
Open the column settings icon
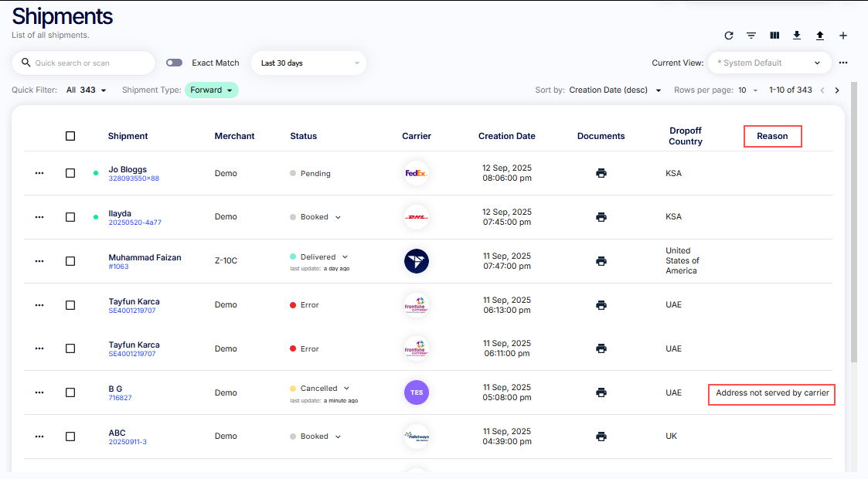(x=774, y=36)
